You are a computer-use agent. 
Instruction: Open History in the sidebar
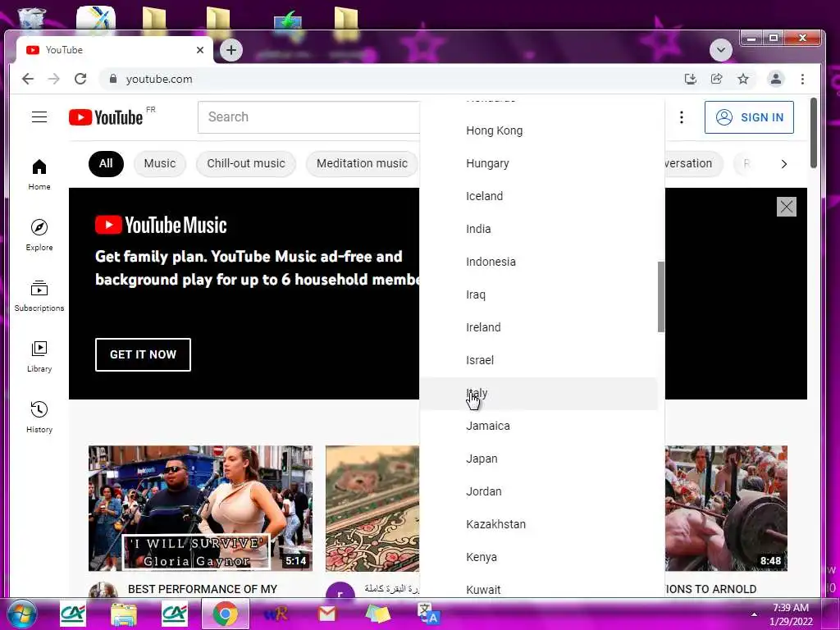(x=39, y=418)
